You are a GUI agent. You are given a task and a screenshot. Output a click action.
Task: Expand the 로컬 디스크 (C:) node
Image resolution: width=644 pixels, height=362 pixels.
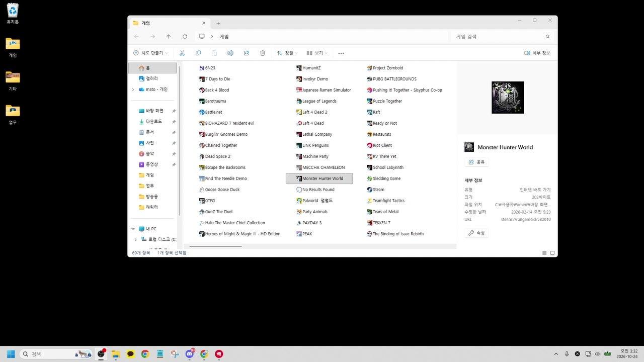click(135, 239)
